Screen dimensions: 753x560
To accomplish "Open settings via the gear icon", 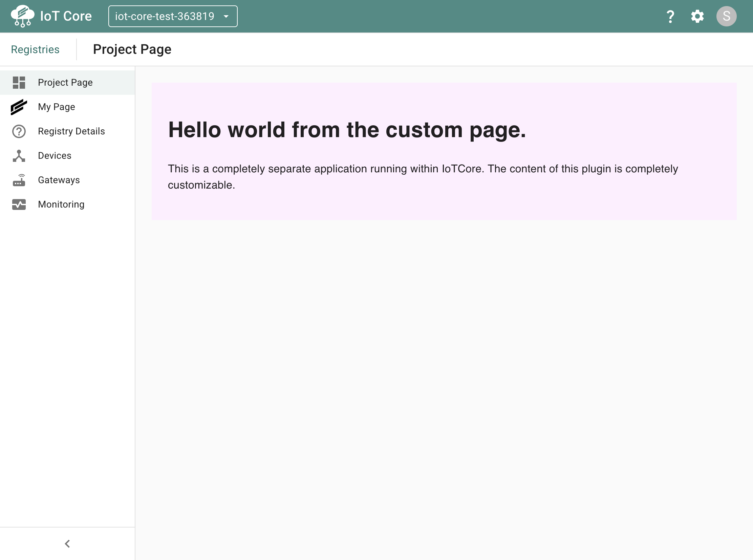I will point(697,16).
